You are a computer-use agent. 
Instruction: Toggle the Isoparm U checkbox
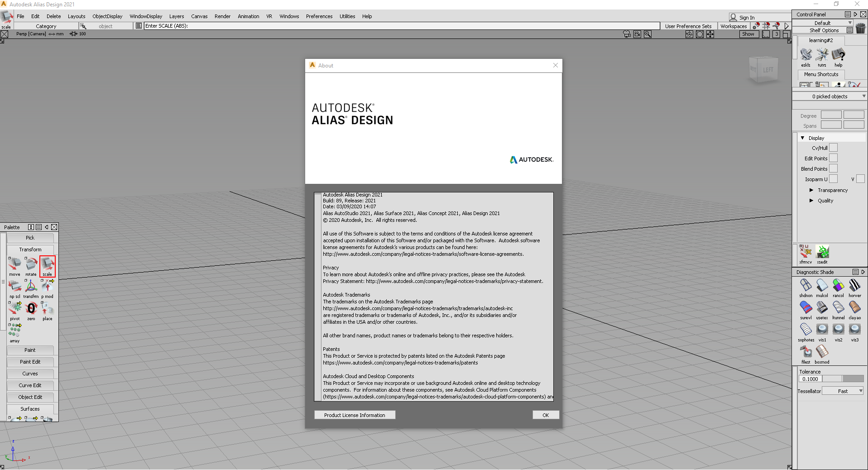tap(833, 179)
